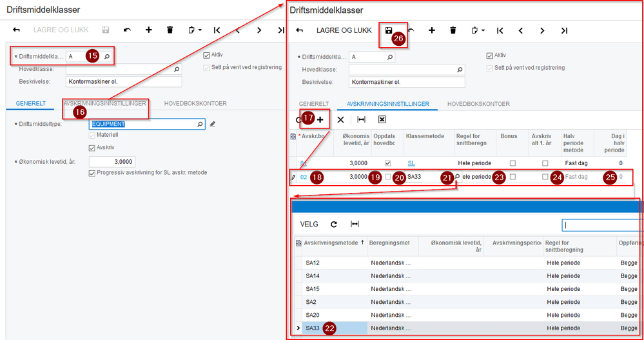Open clipboard menu in right window toolbar
644x340 pixels.
[478, 30]
